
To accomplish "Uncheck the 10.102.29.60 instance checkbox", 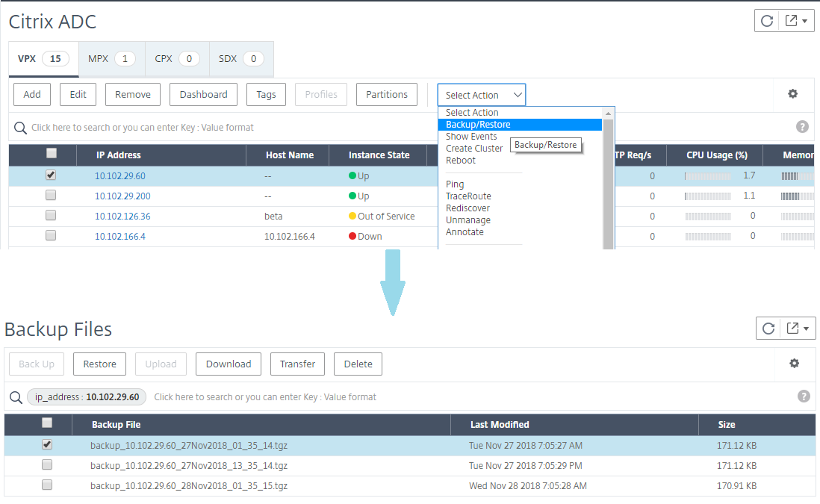I will [x=51, y=175].
